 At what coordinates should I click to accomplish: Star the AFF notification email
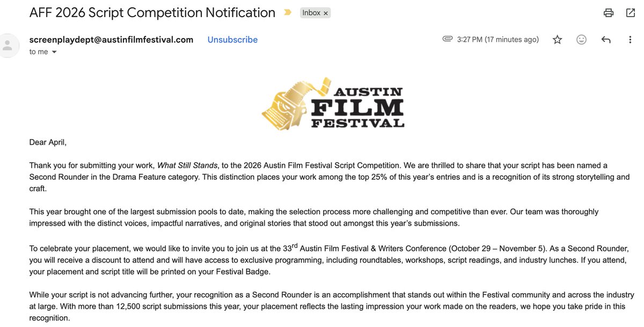tap(558, 40)
